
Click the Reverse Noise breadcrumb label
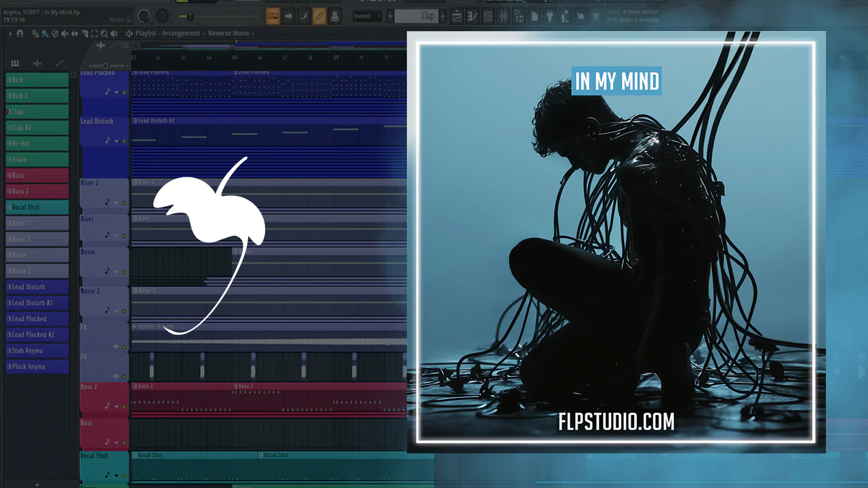coord(229,33)
